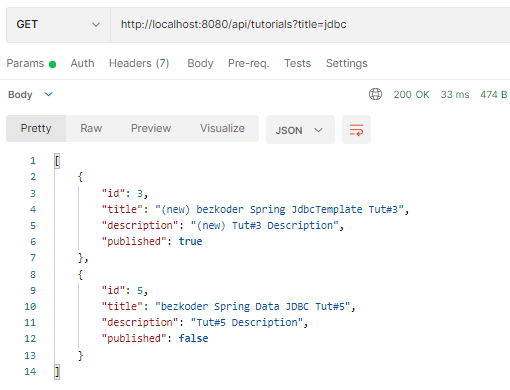This screenshot has height=390, width=510.
Task: Click the "published": true line
Action: (x=152, y=241)
